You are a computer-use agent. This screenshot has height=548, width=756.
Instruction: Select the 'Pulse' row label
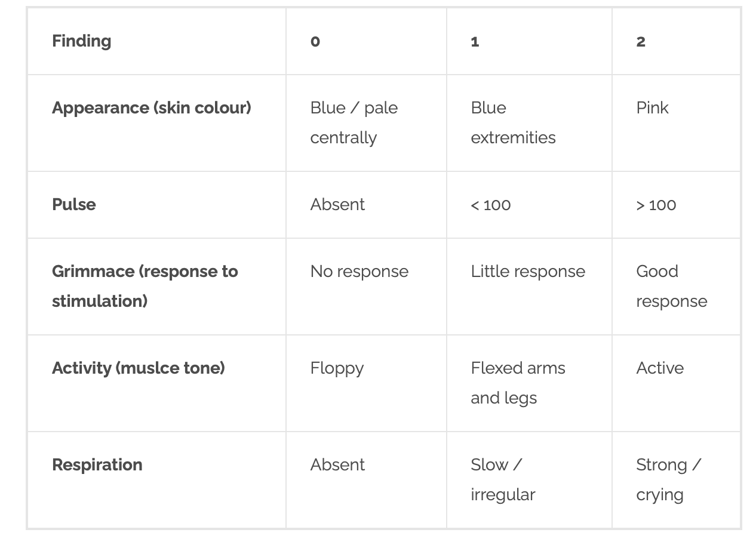[x=74, y=205]
